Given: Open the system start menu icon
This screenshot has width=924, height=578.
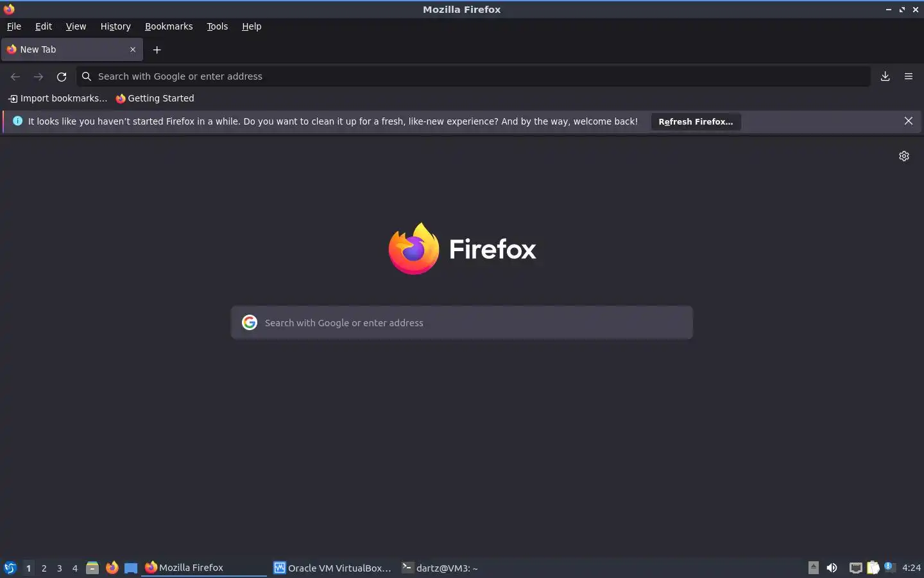Looking at the screenshot, I should (10, 568).
